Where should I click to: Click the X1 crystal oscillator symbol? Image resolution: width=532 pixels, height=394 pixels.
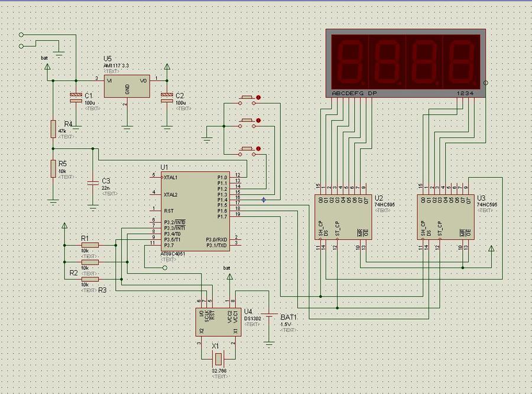pos(219,358)
